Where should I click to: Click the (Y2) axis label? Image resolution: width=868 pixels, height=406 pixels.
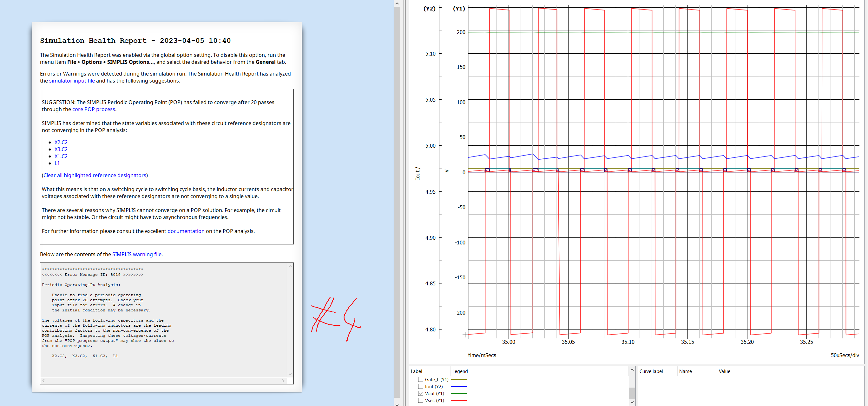(429, 9)
